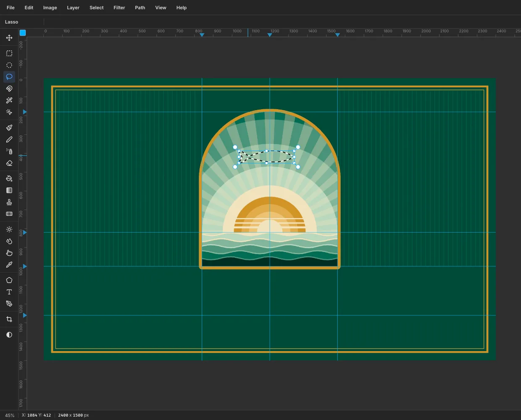Click the guide marker near 800 on top ruler

pos(202,35)
